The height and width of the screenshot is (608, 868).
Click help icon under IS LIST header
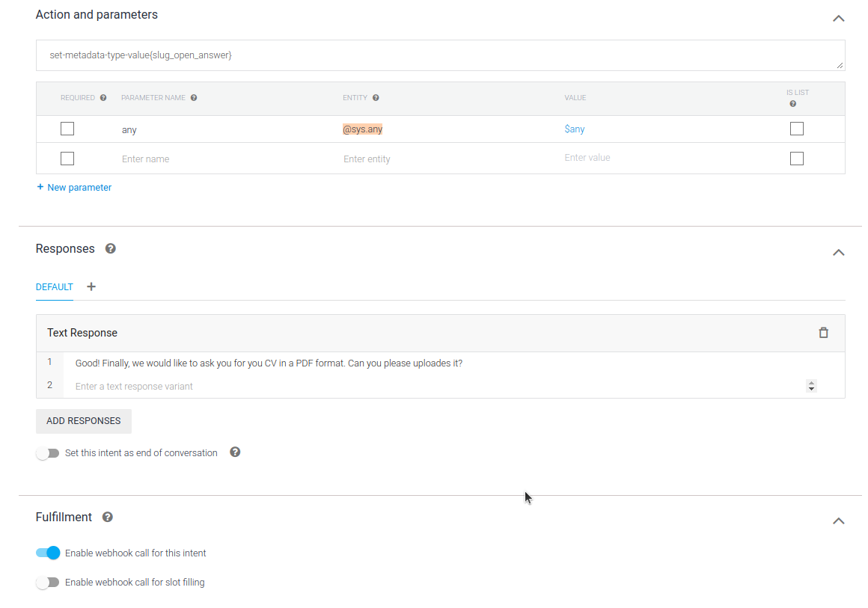792,104
